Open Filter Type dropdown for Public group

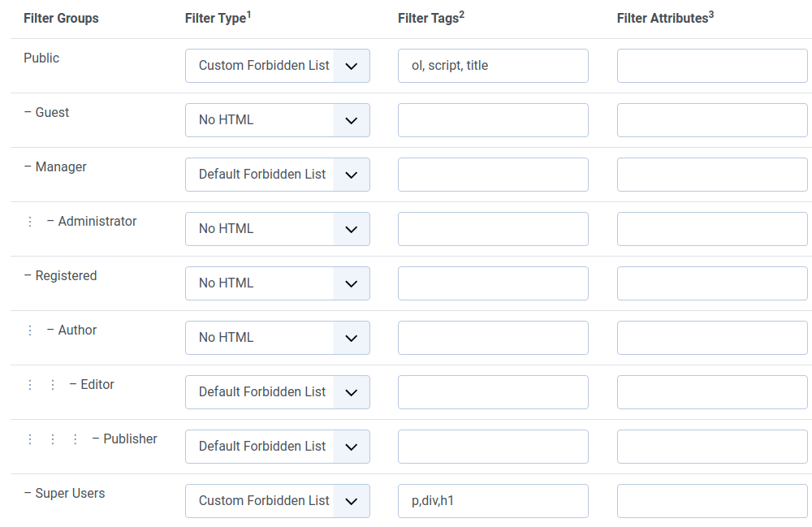[x=277, y=66]
